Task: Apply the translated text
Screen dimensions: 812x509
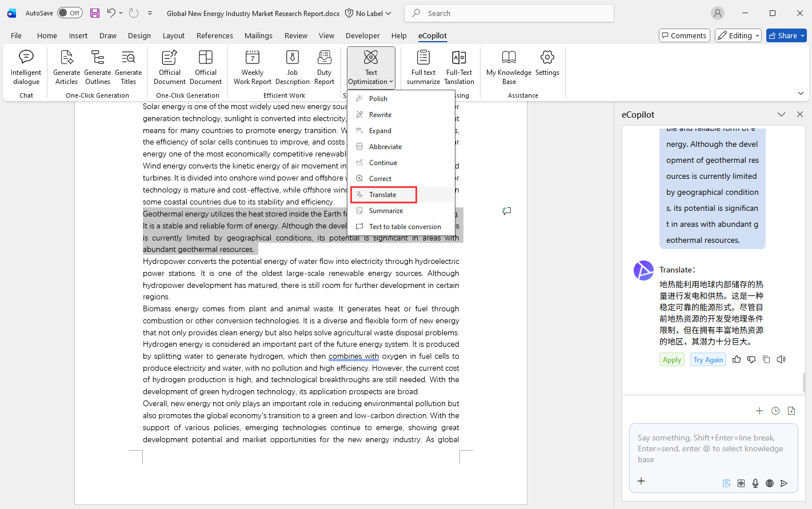Action: pyautogui.click(x=672, y=360)
